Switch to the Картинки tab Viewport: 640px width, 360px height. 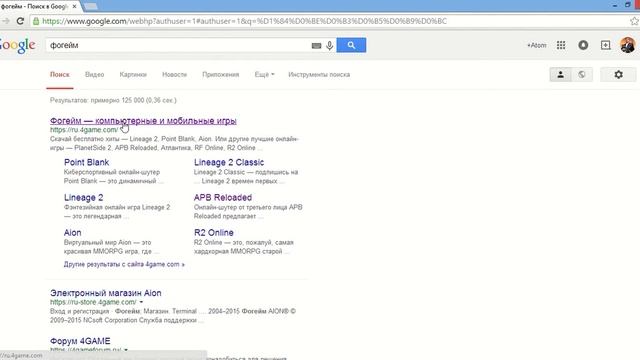coord(133,75)
